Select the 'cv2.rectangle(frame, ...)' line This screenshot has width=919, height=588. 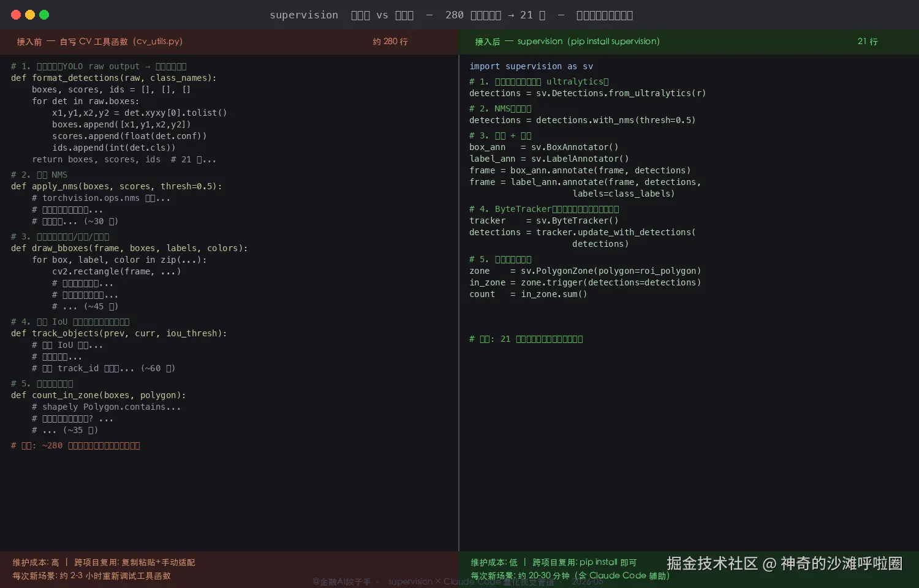click(x=116, y=271)
